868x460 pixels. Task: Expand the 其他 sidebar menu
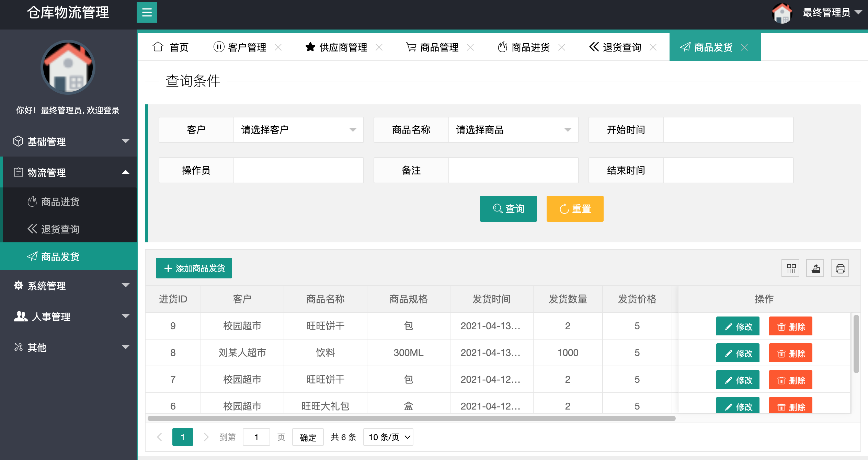tap(68, 347)
